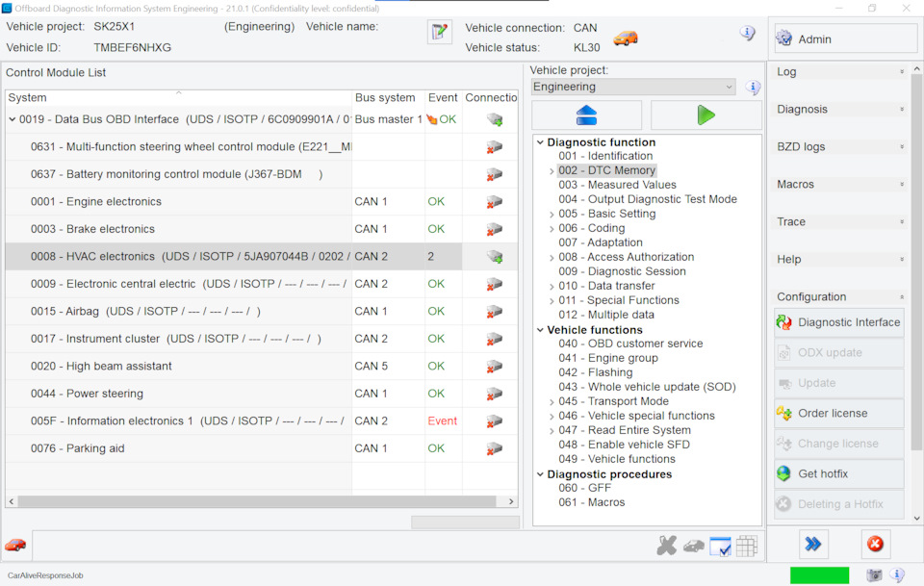Open Diagnostic Interface configuration

coord(839,322)
